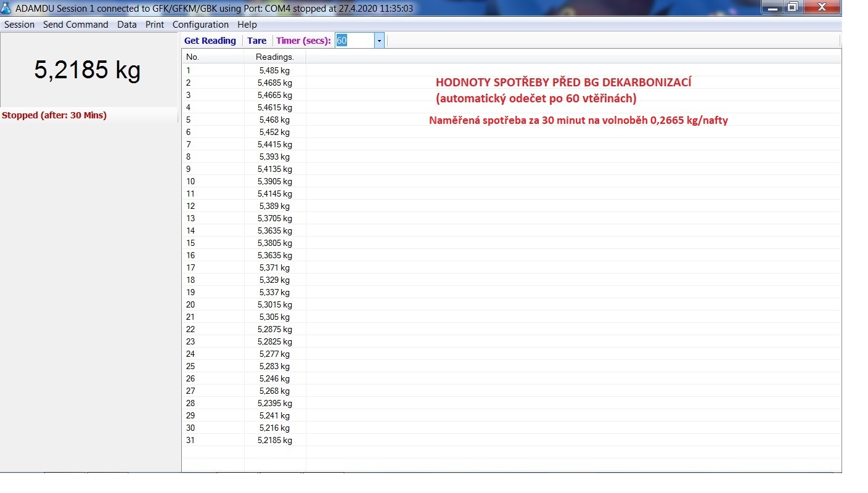
Task: Select reading 5,305 kg in row 21
Action: coord(275,317)
